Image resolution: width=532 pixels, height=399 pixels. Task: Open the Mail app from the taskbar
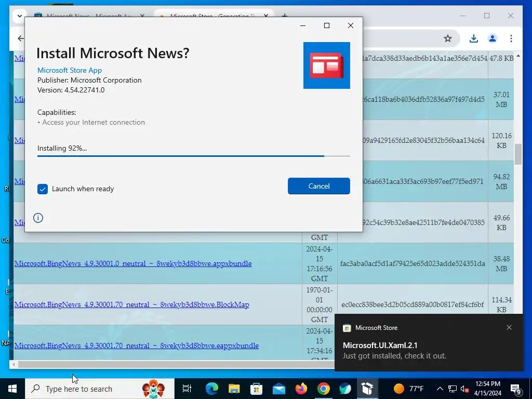point(278,389)
